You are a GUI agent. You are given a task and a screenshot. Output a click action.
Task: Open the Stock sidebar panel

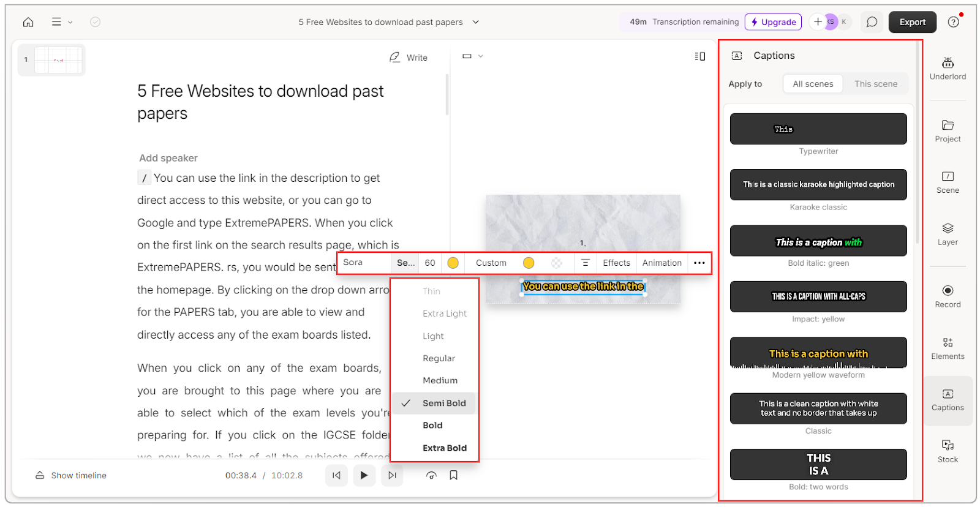pos(948,451)
